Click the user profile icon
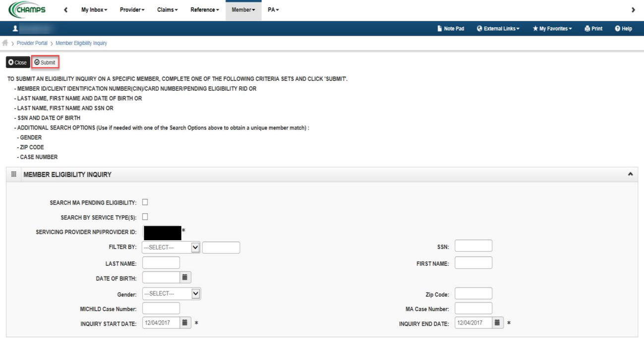Viewport: 644px width, 342px height. pos(15,29)
